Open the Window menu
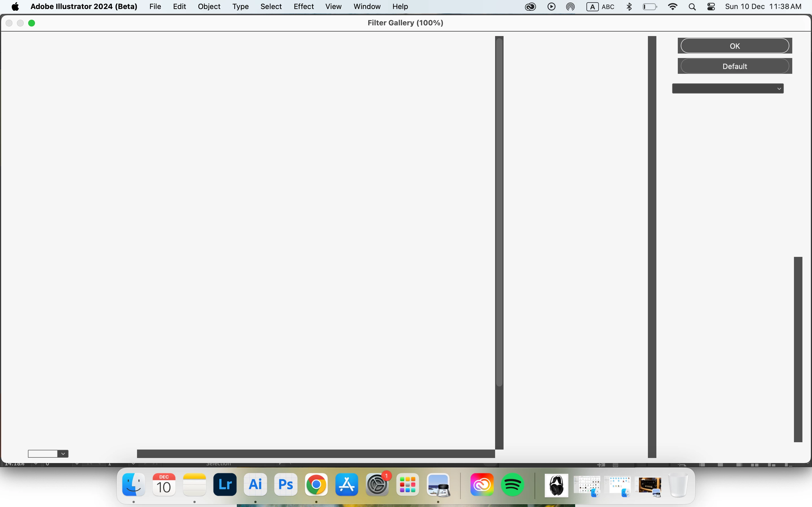 point(367,7)
